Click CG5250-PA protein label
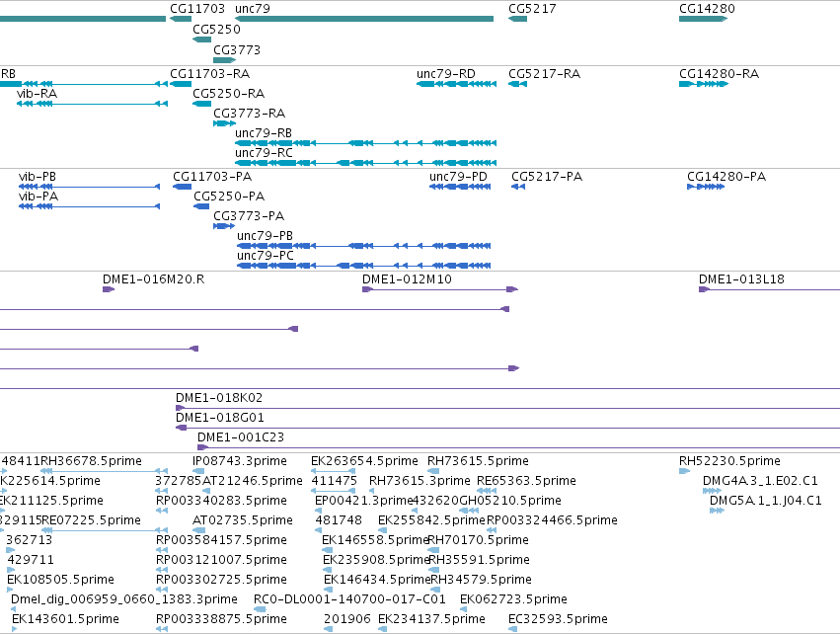The width and height of the screenshot is (840, 634). click(x=229, y=197)
